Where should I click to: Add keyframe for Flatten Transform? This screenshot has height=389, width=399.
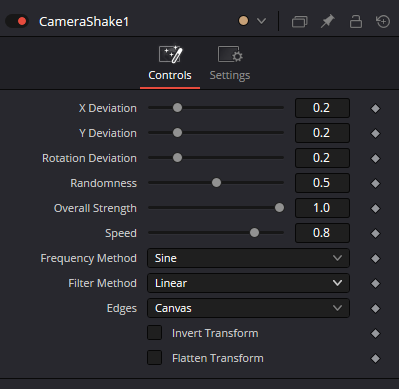point(375,358)
